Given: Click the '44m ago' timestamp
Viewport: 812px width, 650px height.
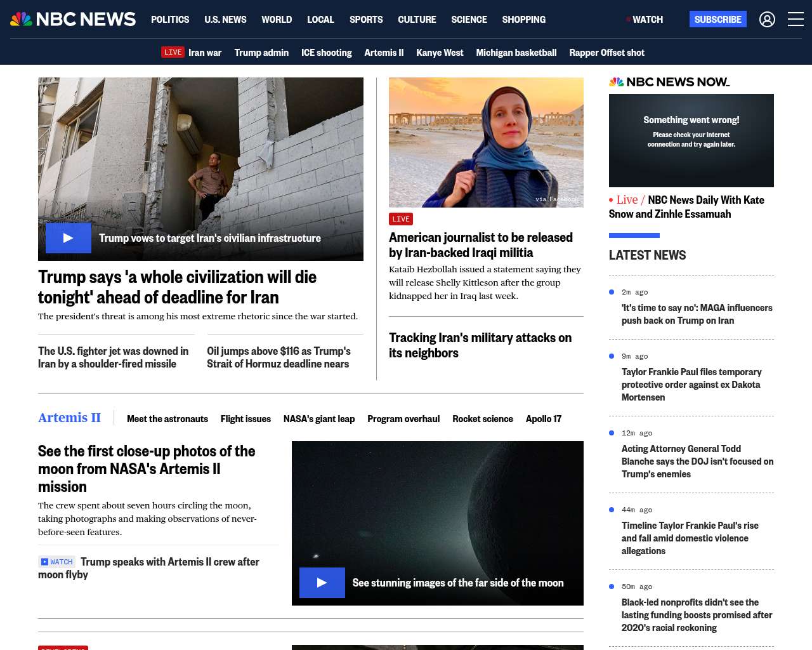Looking at the screenshot, I should [x=637, y=510].
